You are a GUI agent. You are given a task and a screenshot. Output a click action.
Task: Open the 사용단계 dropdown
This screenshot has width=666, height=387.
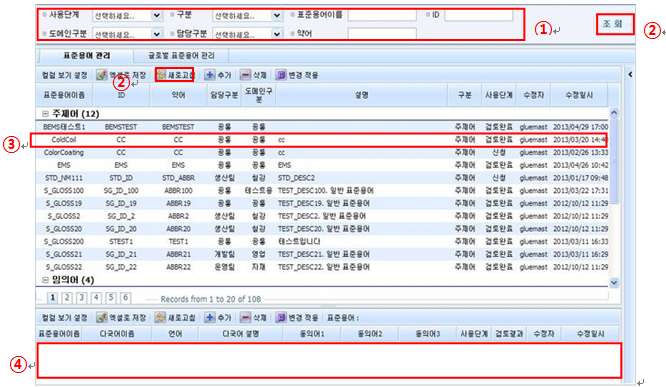point(157,16)
